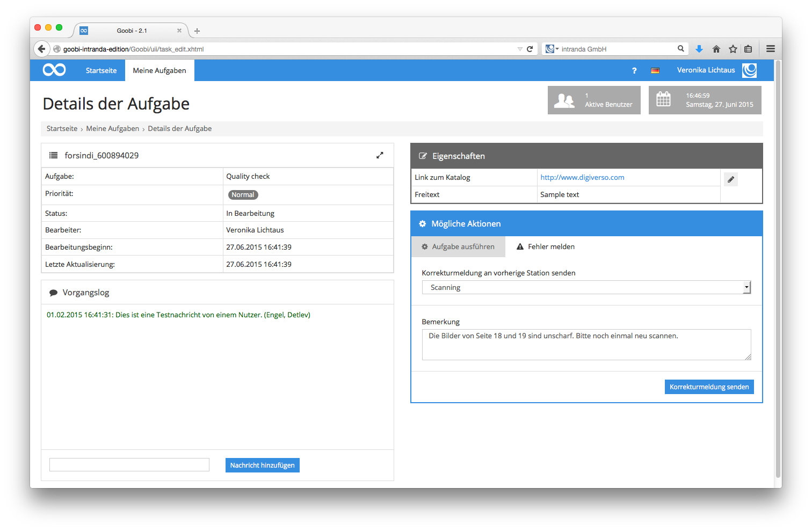Screen dimensions: 812x531
Task: Click the calendar date icon
Action: [664, 100]
